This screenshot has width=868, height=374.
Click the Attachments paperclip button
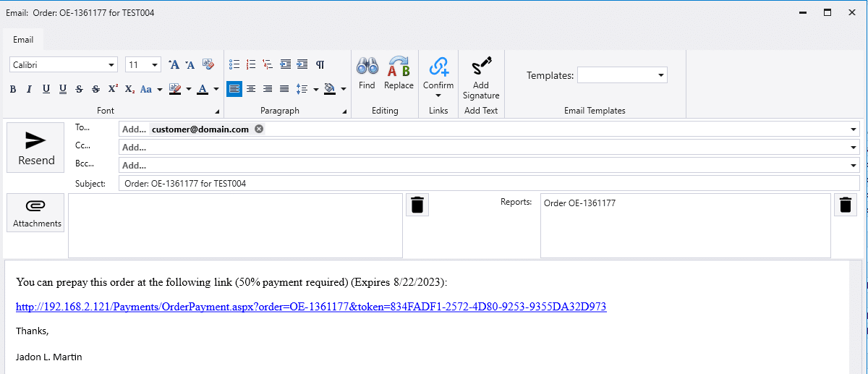click(x=36, y=213)
